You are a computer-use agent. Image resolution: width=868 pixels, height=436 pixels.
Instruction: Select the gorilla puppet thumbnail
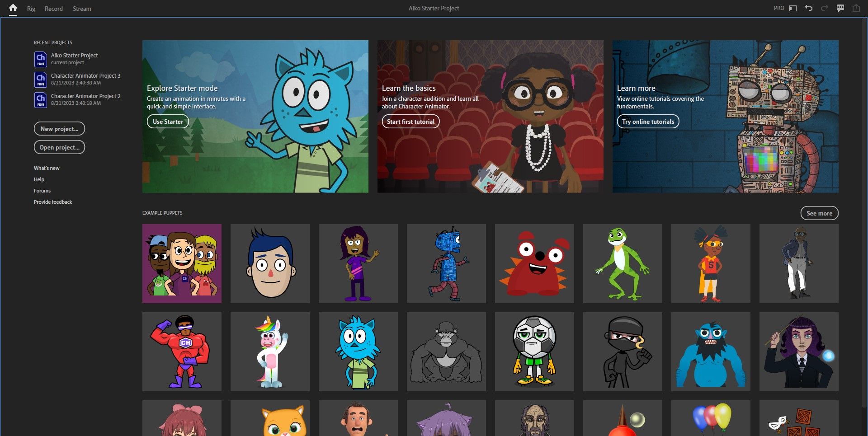pos(446,352)
